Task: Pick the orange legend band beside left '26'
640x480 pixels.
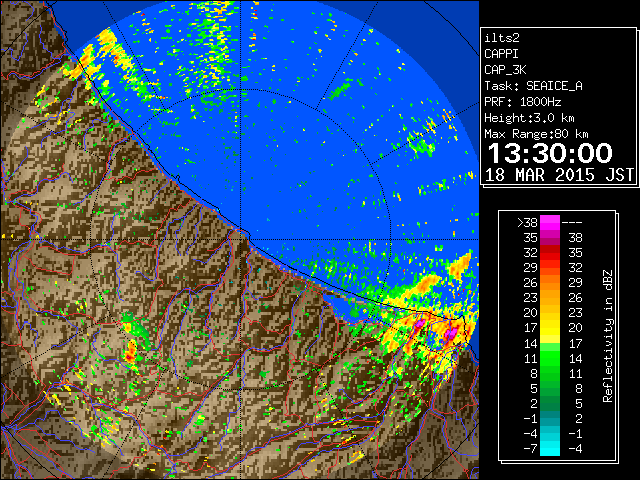Action: (550, 282)
